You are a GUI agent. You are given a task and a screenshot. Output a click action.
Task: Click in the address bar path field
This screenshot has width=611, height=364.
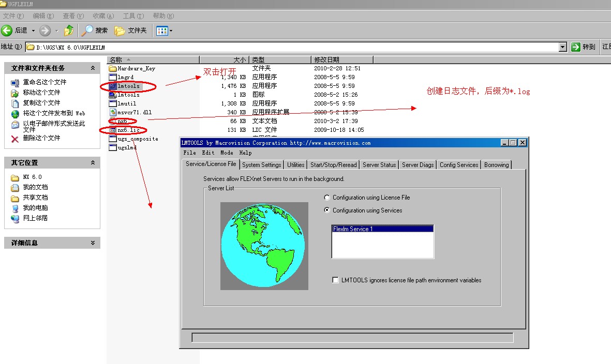(x=292, y=47)
